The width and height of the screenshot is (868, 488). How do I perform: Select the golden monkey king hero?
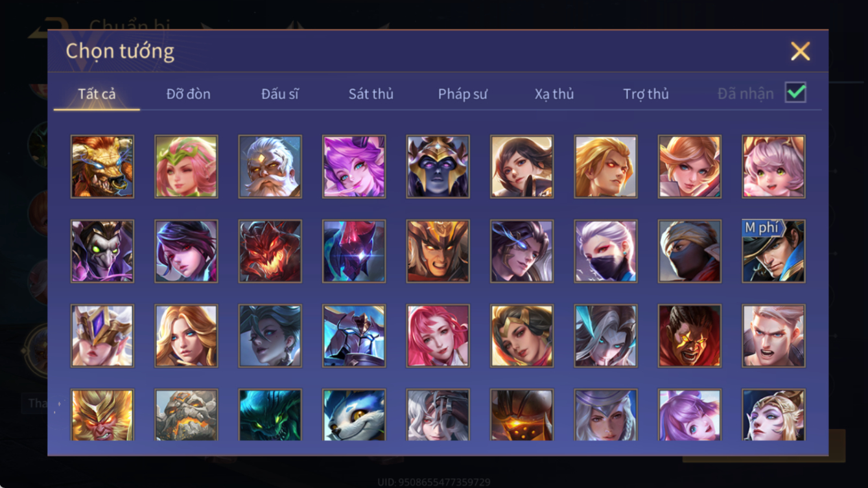pos(102,415)
